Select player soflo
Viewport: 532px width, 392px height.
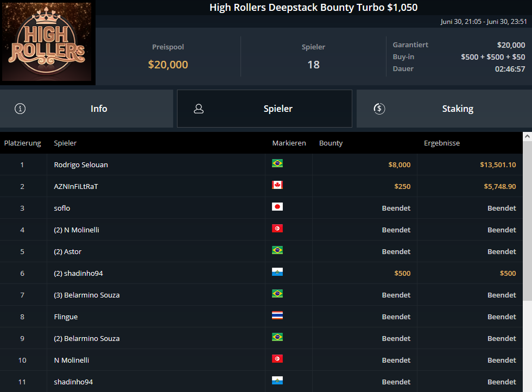pyautogui.click(x=62, y=208)
